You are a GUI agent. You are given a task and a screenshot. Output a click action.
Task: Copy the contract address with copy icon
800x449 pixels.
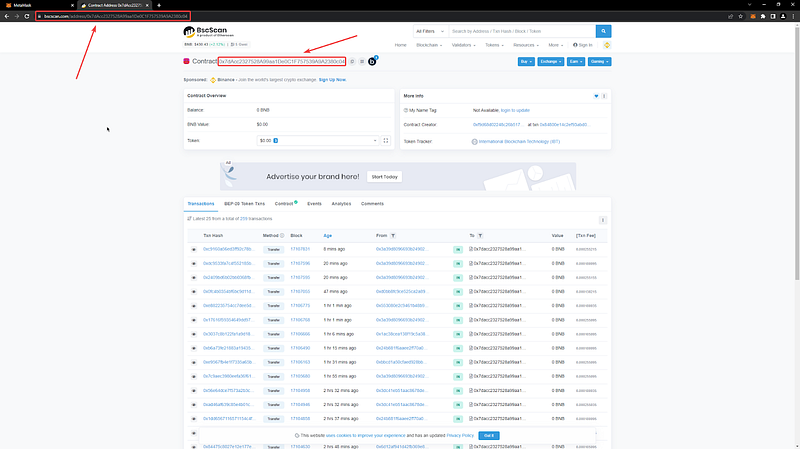(352, 61)
